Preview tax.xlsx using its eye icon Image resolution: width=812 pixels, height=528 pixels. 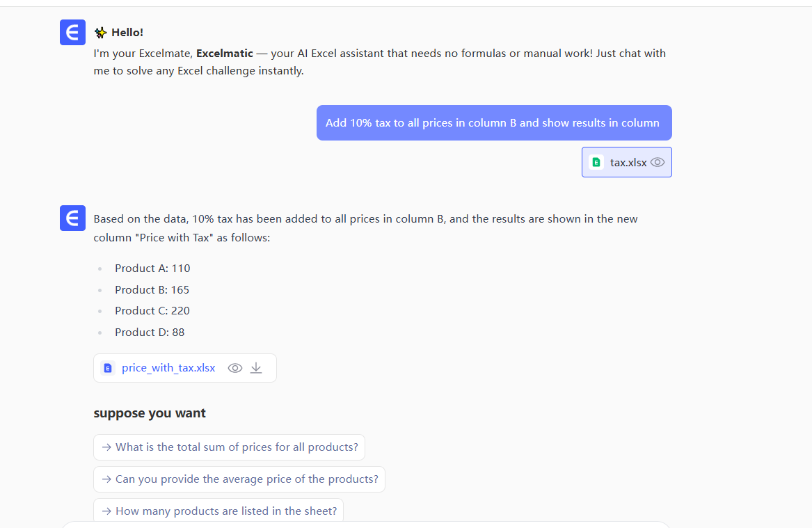pyautogui.click(x=658, y=162)
